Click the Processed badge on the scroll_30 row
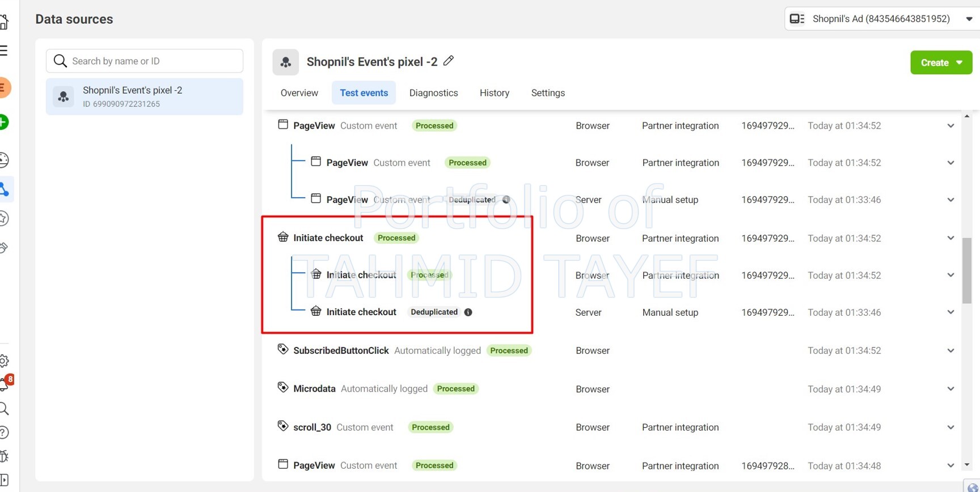This screenshot has height=492, width=980. point(430,427)
